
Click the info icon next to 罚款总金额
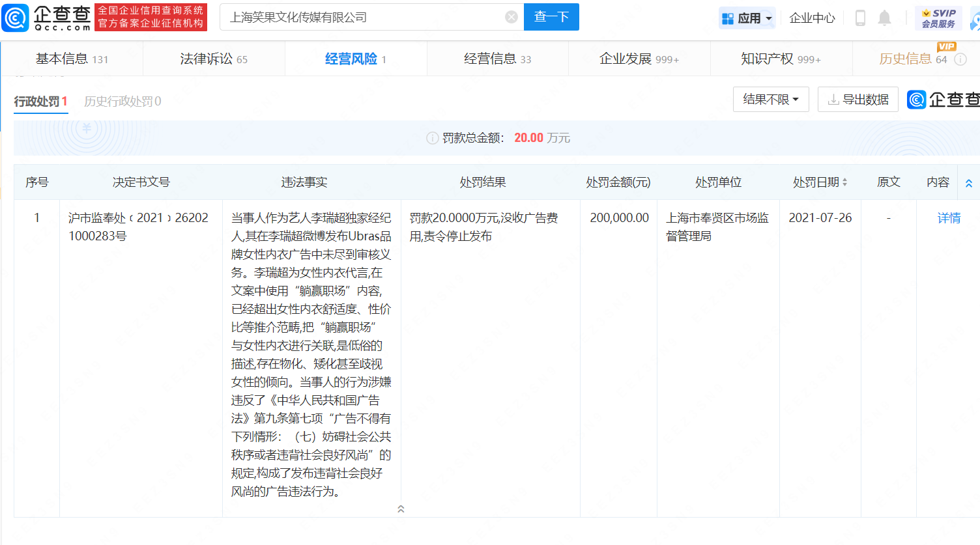pos(432,138)
